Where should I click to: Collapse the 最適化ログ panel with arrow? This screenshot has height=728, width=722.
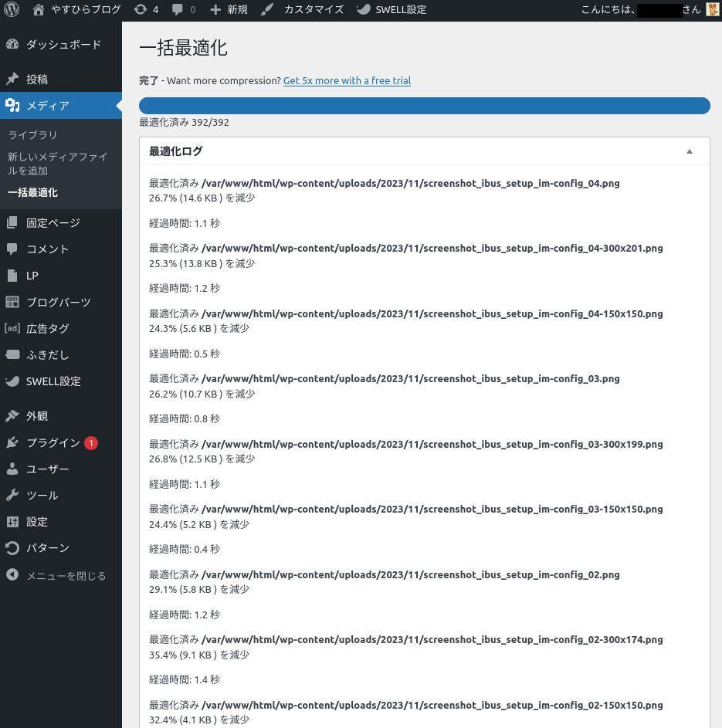(x=690, y=151)
